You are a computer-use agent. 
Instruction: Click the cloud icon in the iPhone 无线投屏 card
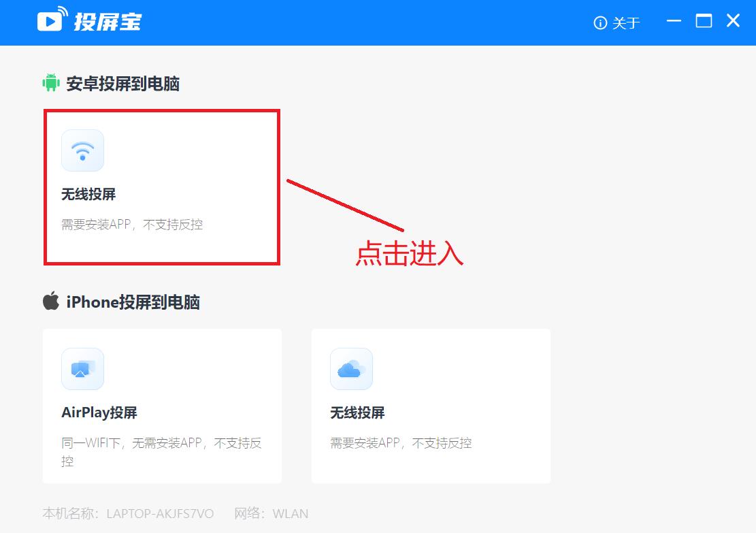pyautogui.click(x=351, y=369)
